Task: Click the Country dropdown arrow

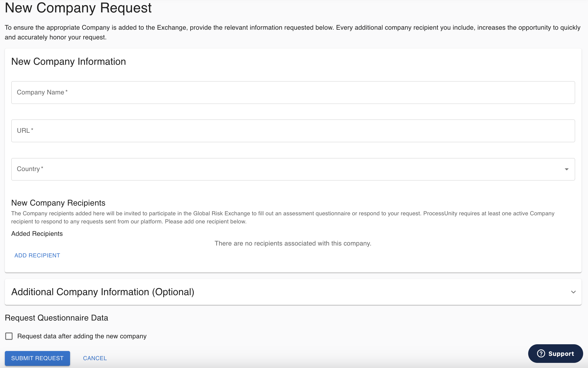Action: coord(567,169)
